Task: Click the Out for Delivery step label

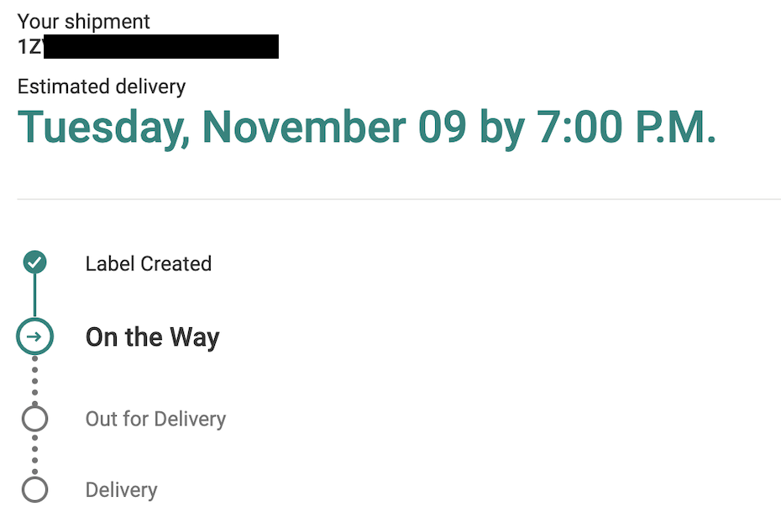Action: (x=155, y=419)
